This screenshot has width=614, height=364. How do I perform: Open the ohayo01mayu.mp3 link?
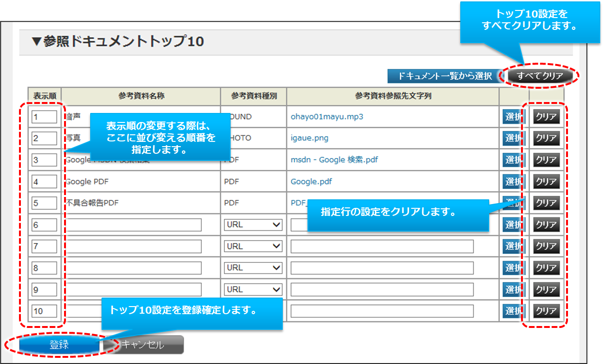(x=327, y=117)
